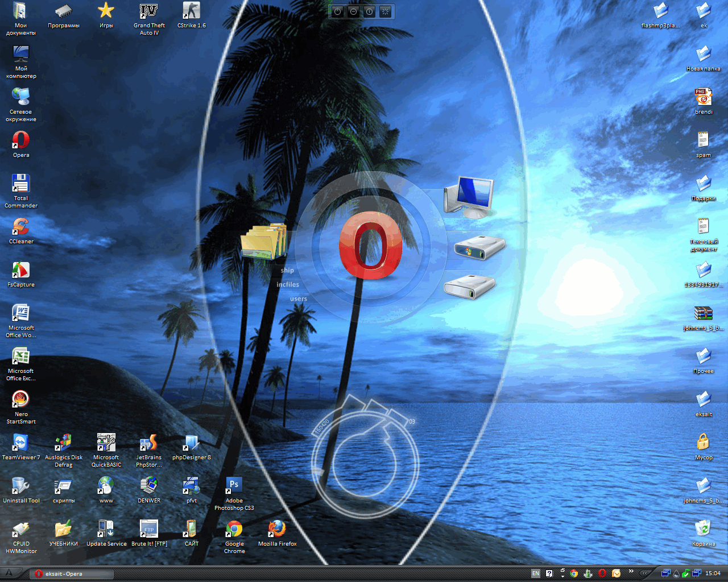Open the Корзина recycle bin
This screenshot has height=582, width=728.
click(704, 533)
